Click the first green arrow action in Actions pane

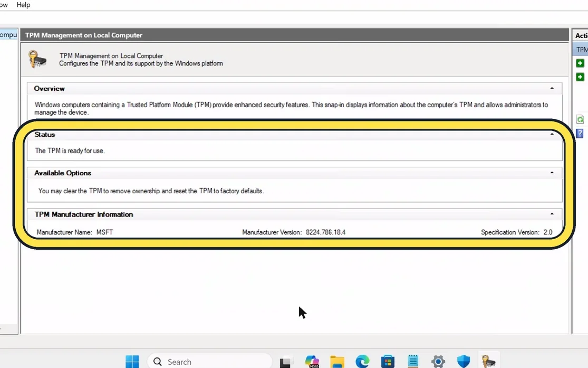pos(580,63)
